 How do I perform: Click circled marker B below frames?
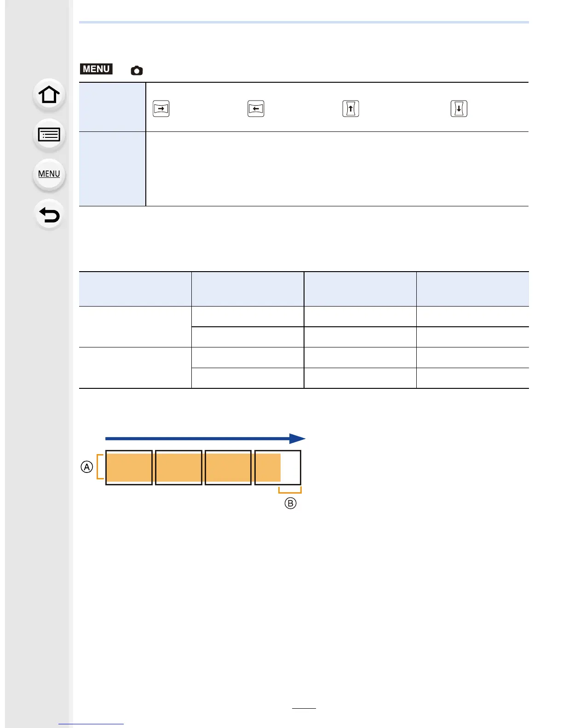pos(290,503)
